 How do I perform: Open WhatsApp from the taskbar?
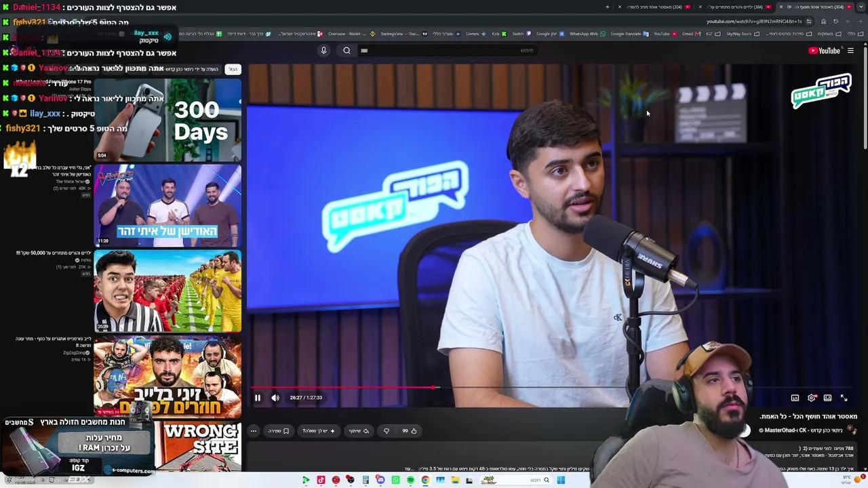[395, 481]
